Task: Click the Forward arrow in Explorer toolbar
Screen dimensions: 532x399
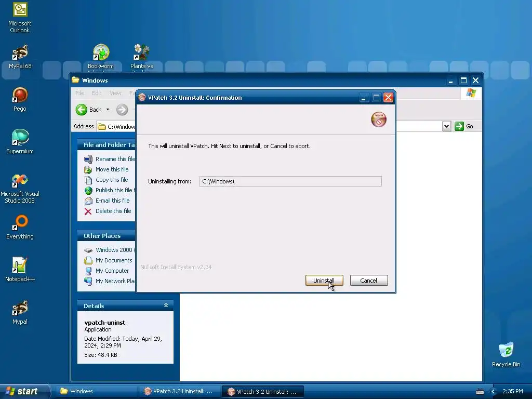Action: (122, 110)
